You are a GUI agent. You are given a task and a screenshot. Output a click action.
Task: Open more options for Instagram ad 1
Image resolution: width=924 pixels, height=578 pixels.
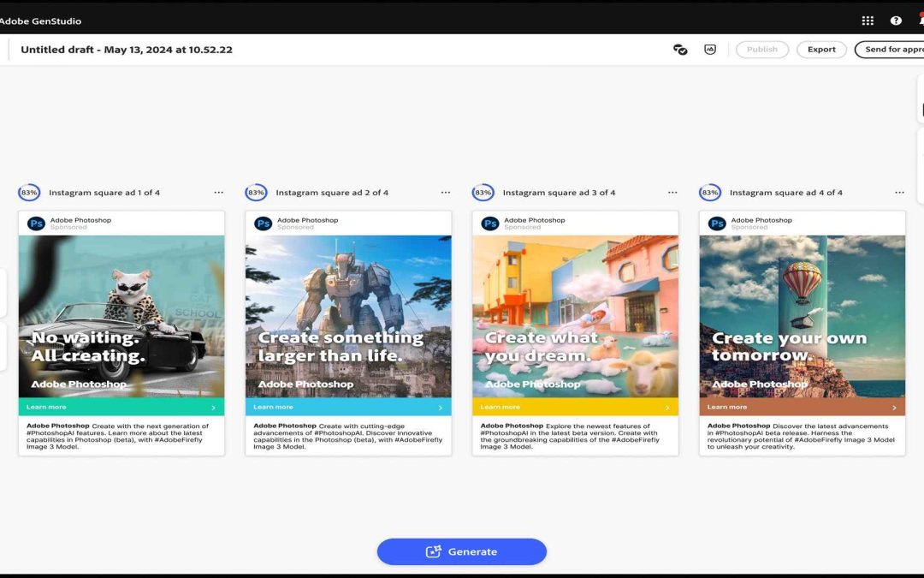point(219,193)
